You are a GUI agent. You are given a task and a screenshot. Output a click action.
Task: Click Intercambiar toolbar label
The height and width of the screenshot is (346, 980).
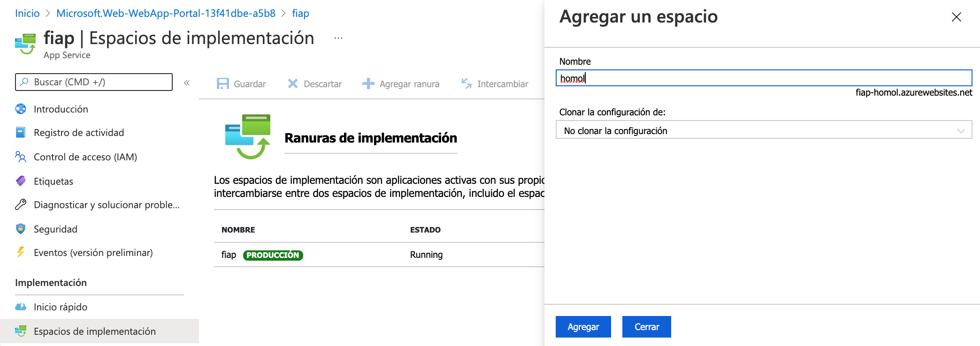(503, 84)
